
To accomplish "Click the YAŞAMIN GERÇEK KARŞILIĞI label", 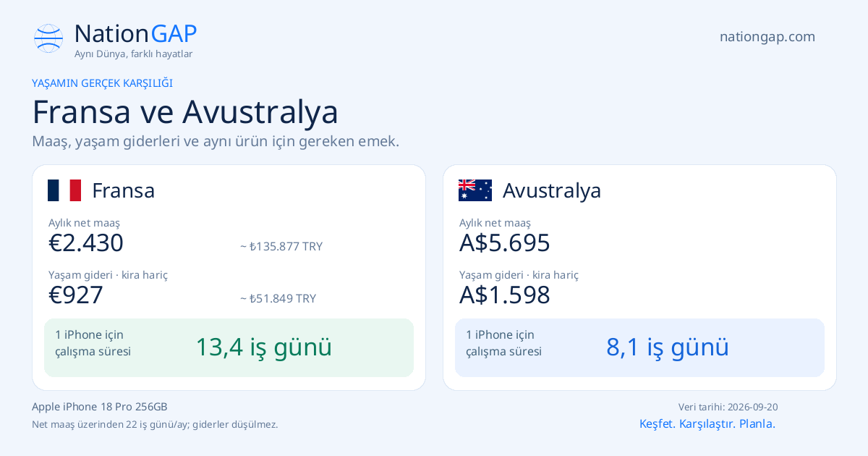I will tap(102, 83).
